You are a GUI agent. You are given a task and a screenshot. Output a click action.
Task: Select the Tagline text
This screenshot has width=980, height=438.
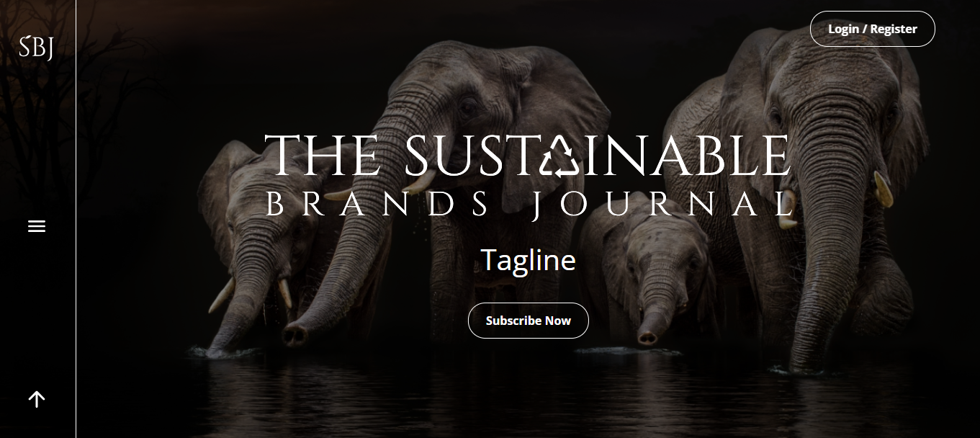click(529, 260)
